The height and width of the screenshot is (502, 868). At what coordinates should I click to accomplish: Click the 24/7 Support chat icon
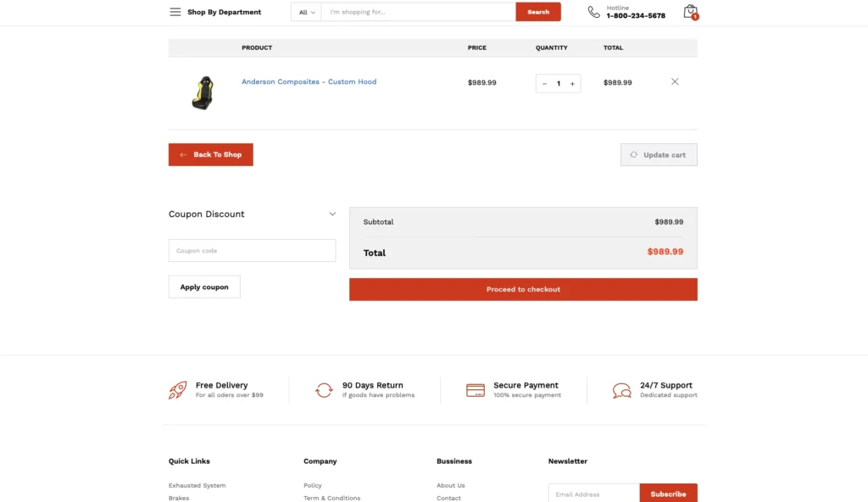click(x=621, y=390)
